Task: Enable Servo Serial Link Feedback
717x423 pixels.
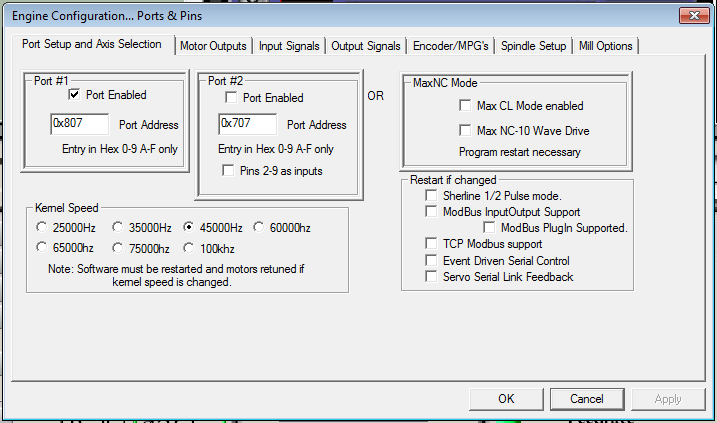Action: (431, 277)
